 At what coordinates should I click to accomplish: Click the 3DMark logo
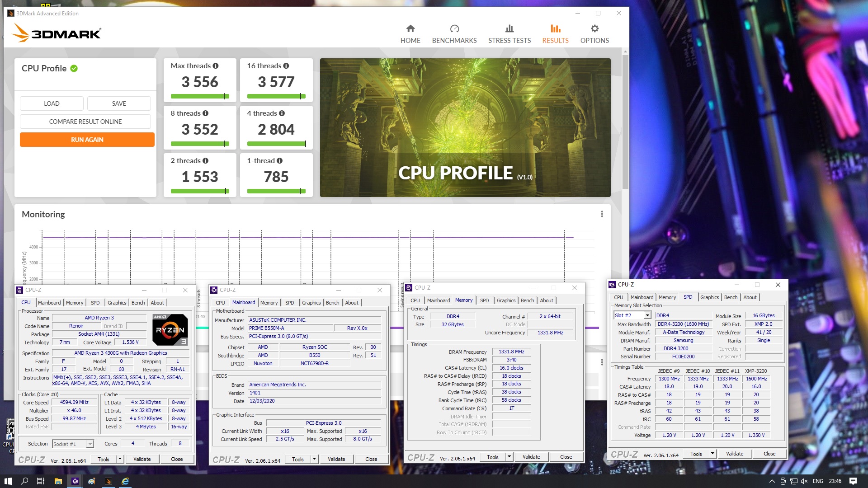coord(57,33)
